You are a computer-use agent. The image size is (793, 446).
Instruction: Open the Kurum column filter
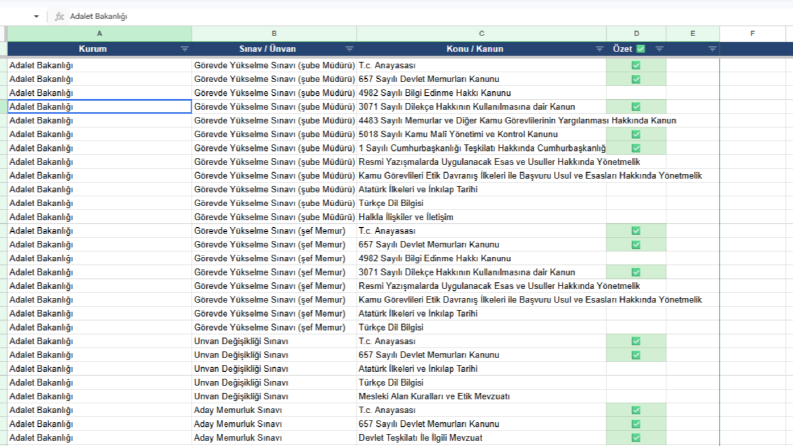point(185,49)
